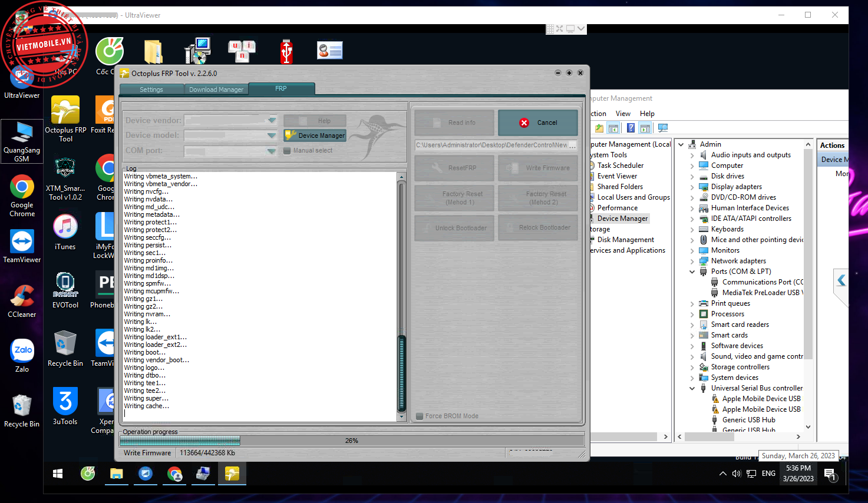Click the Device Manager button in Octoplus
Viewport: 868px width, 503px height.
[x=315, y=135]
